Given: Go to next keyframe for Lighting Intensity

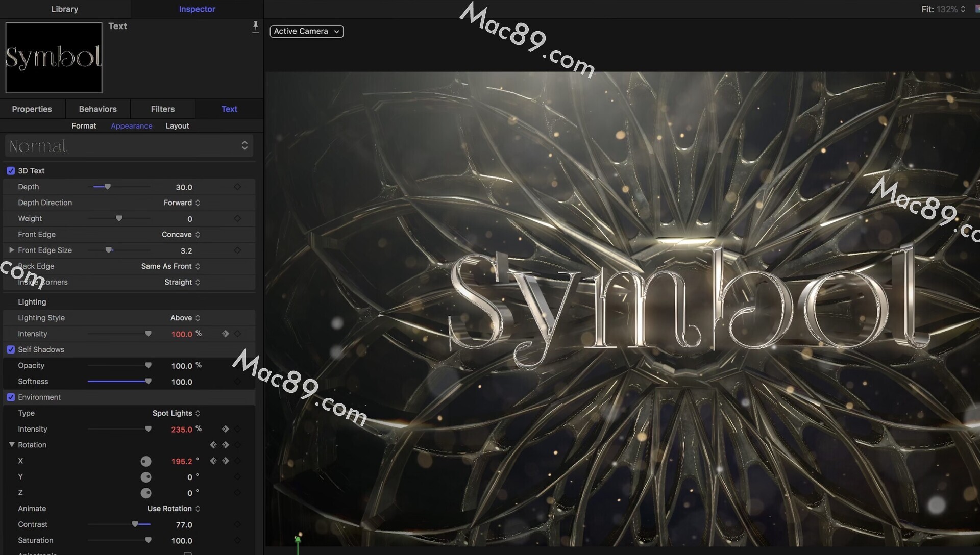Looking at the screenshot, I should [x=225, y=334].
